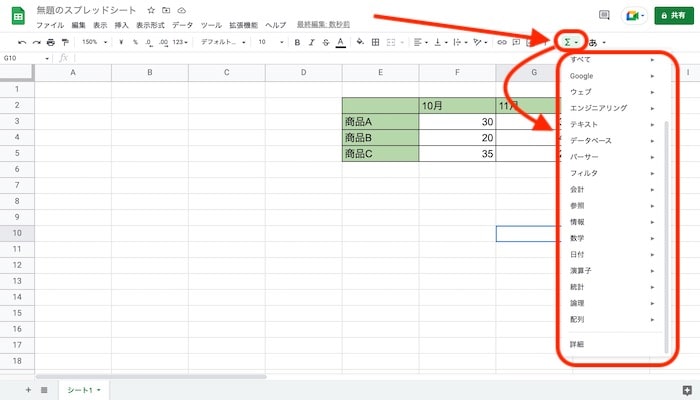Toggle bold formatting
This screenshot has height=400, width=700.
296,43
